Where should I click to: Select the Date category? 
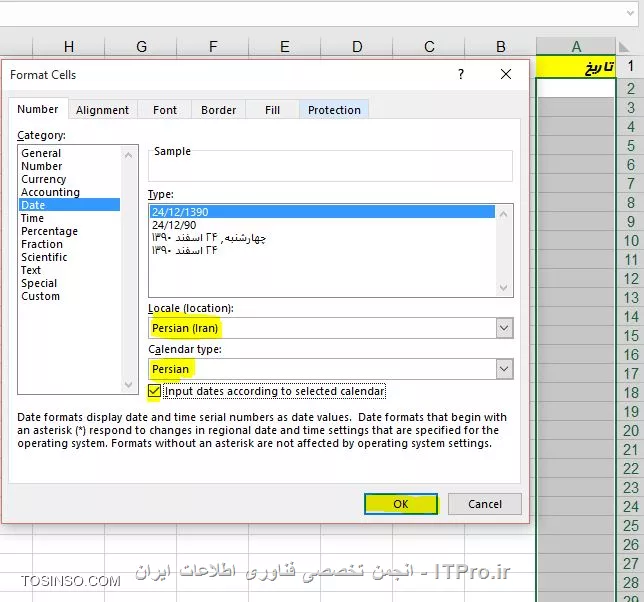point(69,205)
